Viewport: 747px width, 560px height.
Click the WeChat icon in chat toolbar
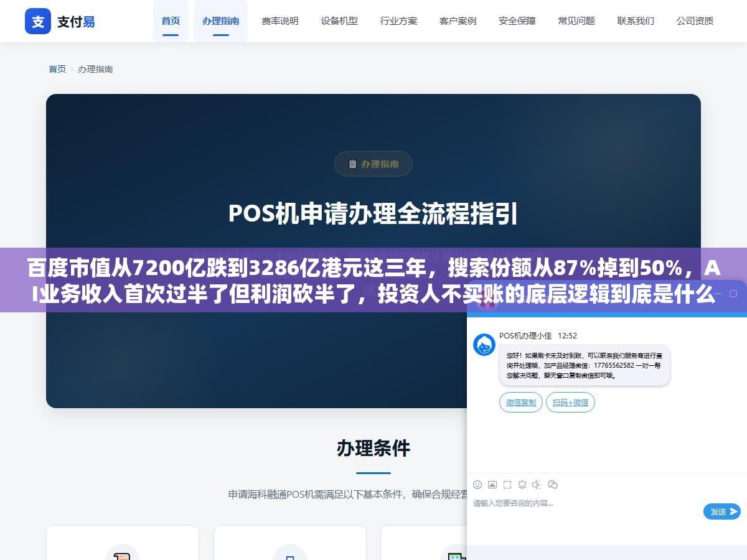coord(552,484)
